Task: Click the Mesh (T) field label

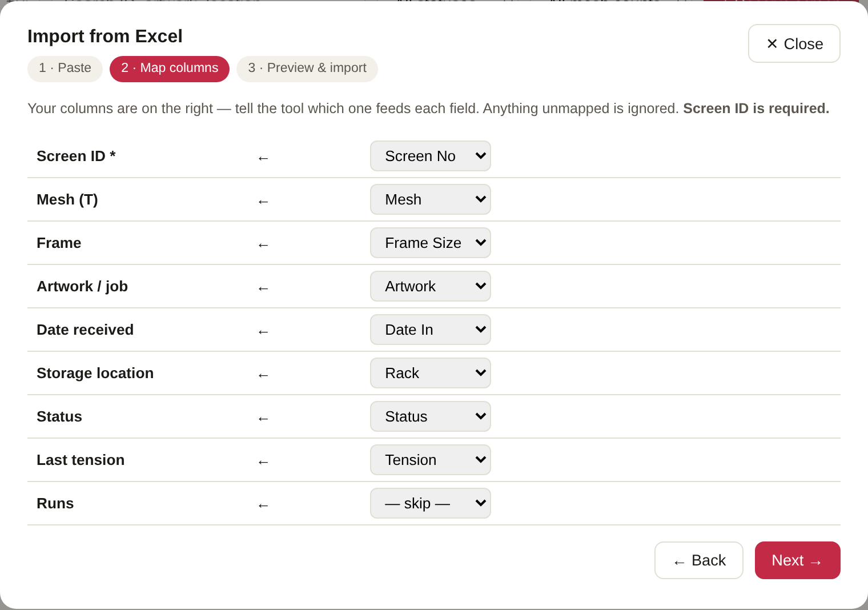Action: point(67,199)
